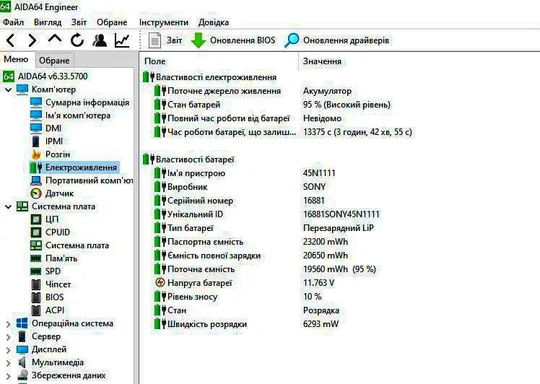Switch to the Меню tab
The image size is (540, 384).
[16, 59]
